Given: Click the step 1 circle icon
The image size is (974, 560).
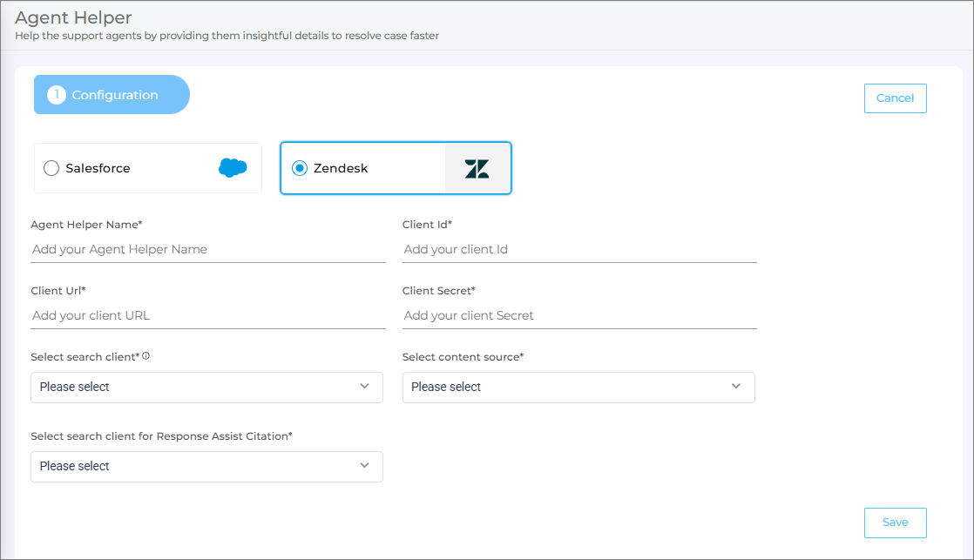Looking at the screenshot, I should coord(57,95).
